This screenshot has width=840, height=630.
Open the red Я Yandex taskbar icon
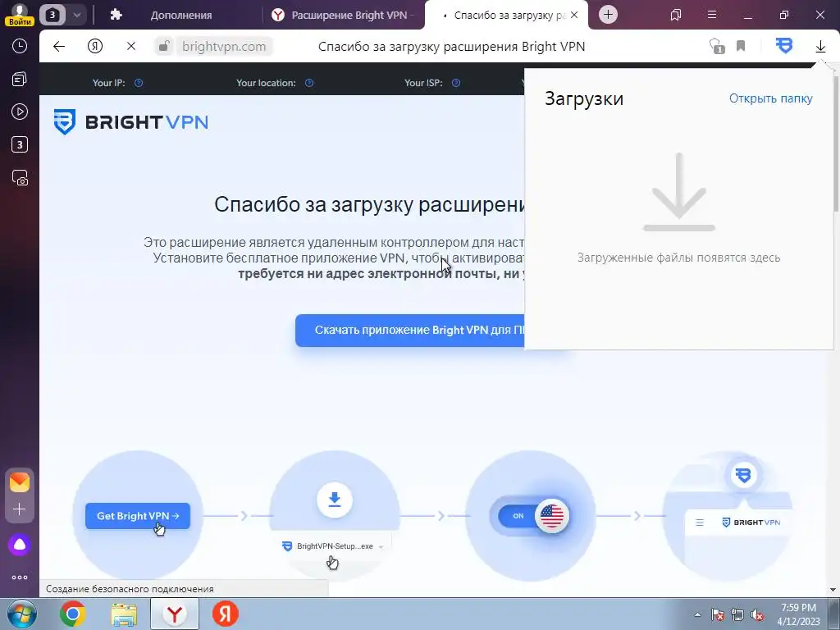pos(225,614)
